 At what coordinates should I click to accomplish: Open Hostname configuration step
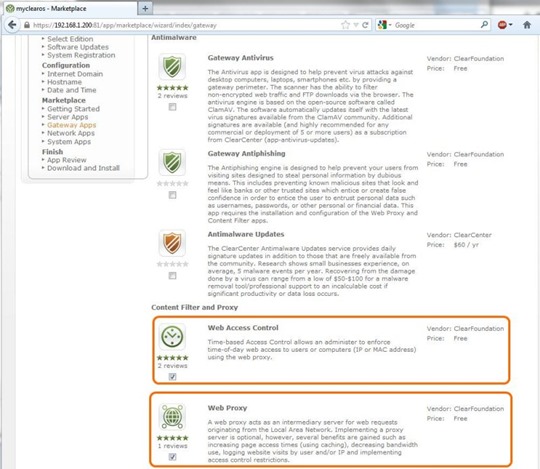(64, 82)
